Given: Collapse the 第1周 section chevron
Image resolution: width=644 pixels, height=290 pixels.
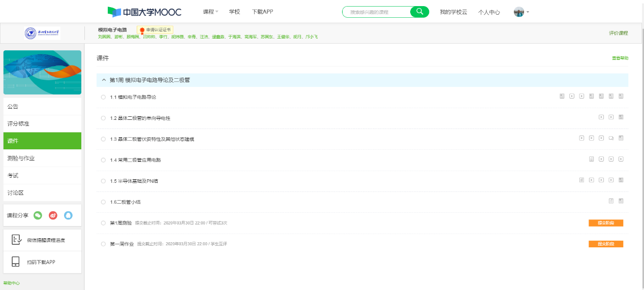Looking at the screenshot, I should click(x=104, y=80).
